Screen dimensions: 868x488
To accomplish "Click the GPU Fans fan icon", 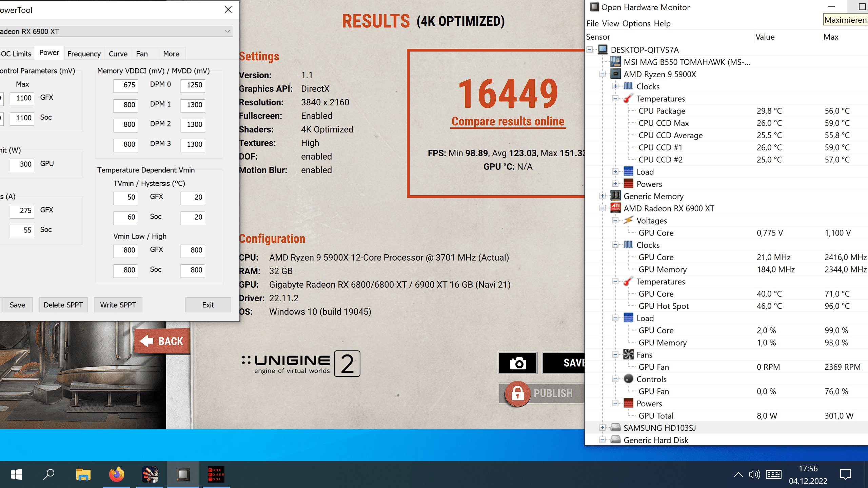I will tap(628, 354).
